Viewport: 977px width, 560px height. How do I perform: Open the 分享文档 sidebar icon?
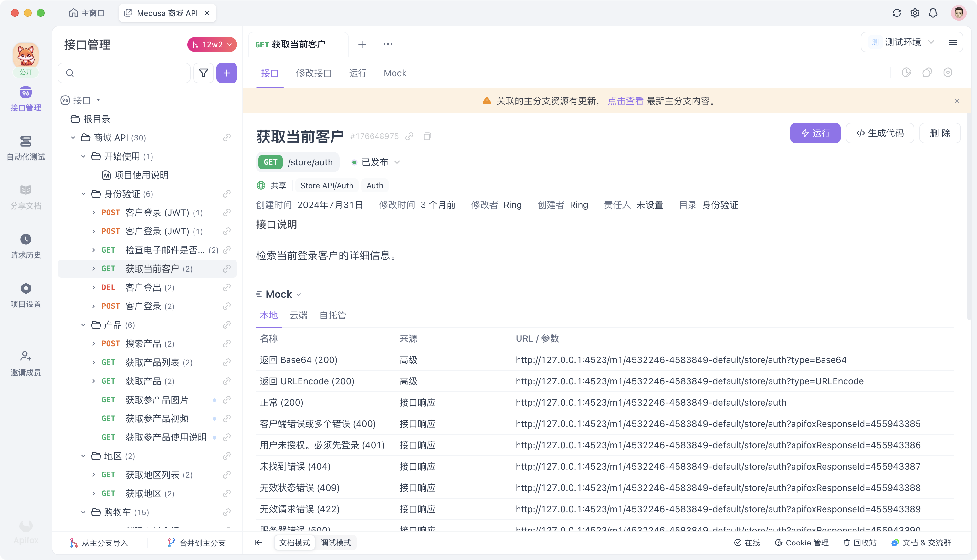(26, 196)
